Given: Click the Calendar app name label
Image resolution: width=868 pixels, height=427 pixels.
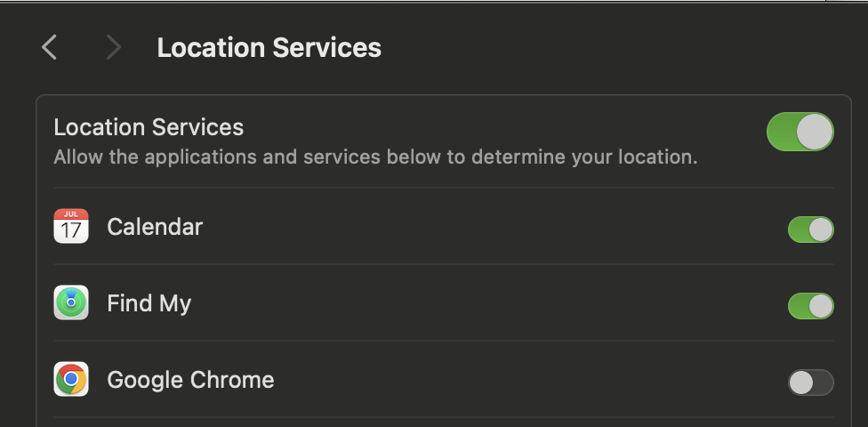Looking at the screenshot, I should tap(155, 227).
